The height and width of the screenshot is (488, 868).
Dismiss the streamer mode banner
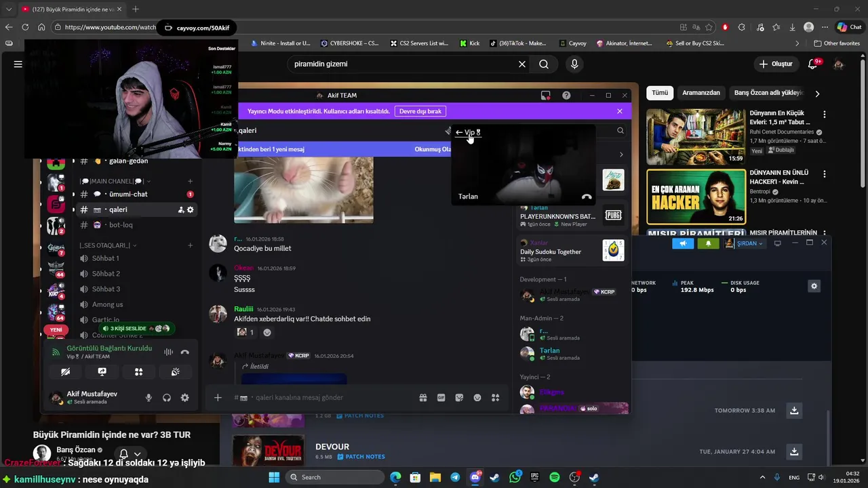[619, 111]
